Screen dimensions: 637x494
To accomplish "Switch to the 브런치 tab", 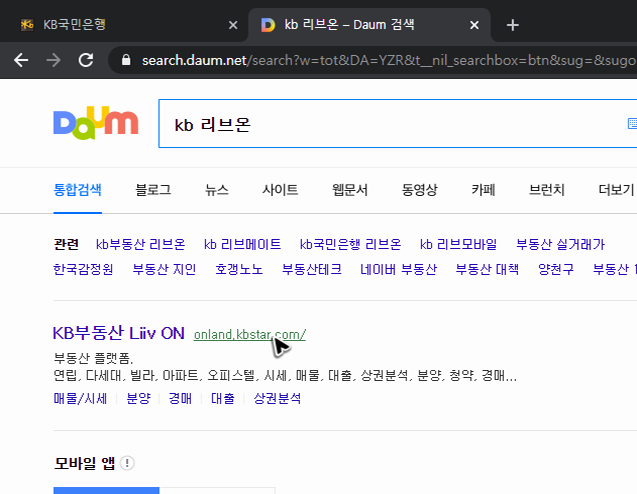I will (x=546, y=190).
